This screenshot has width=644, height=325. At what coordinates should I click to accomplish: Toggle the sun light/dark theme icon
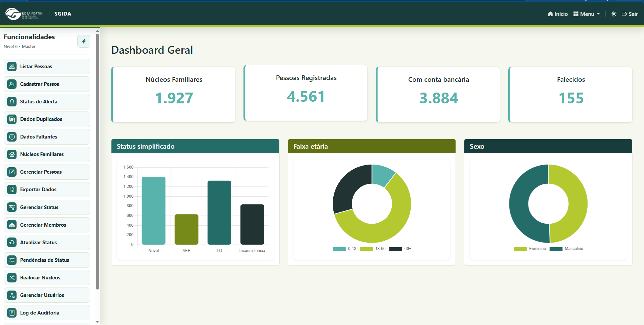[614, 14]
